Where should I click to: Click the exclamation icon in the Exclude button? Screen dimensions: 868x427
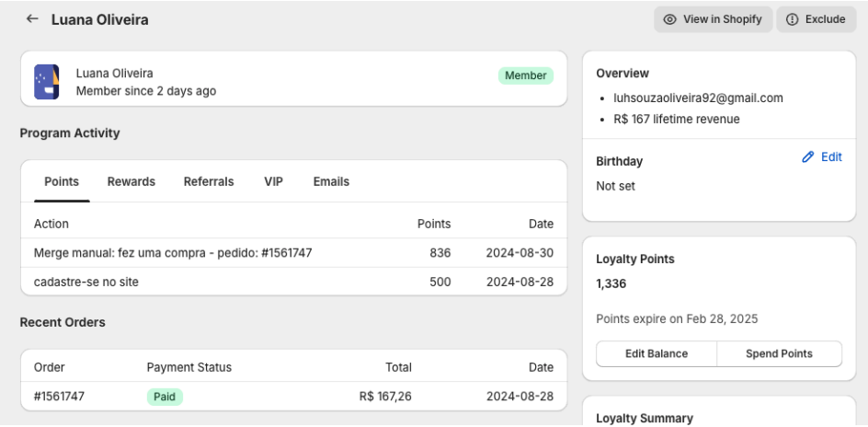[x=793, y=19]
